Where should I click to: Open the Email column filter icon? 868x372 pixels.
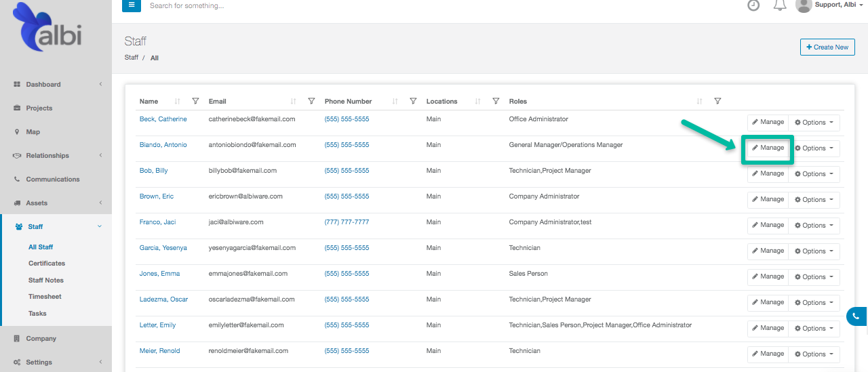pos(311,102)
